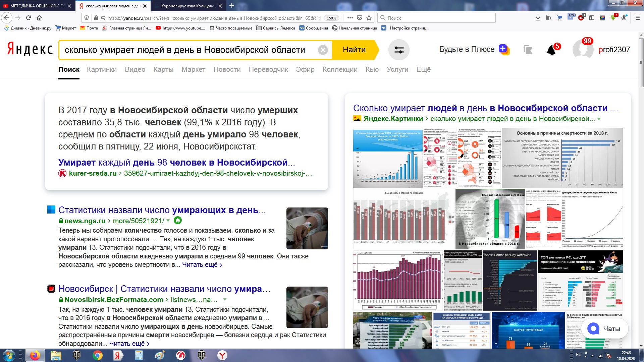Expand BezFormata result options arrow
The height and width of the screenshot is (362, 644).
225,299
